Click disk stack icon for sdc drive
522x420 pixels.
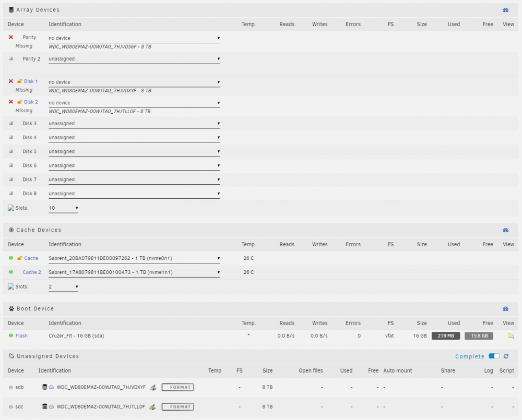[44, 406]
